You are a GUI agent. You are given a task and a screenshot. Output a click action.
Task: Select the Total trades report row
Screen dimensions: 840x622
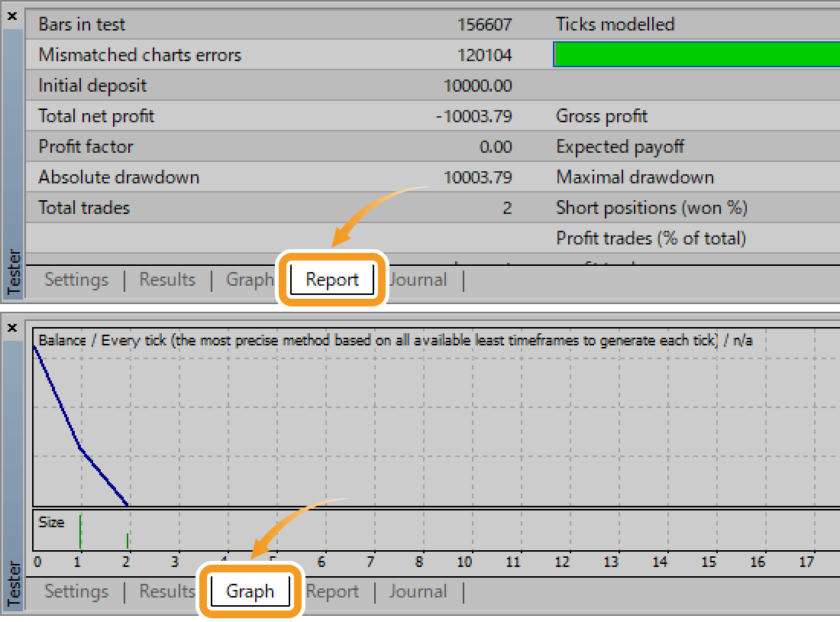coord(229,207)
